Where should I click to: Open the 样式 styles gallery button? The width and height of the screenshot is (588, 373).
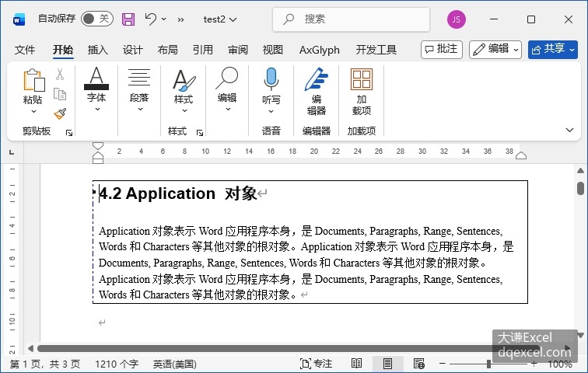pyautogui.click(x=184, y=91)
